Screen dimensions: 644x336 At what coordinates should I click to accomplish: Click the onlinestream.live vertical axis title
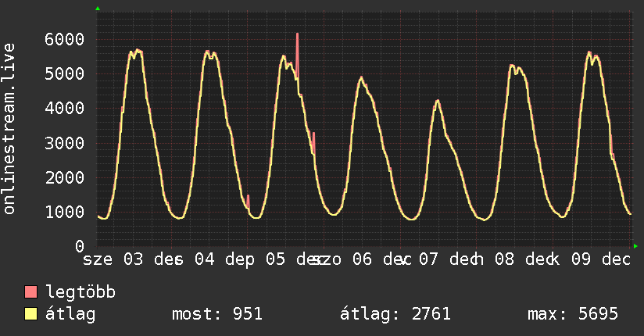pos(9,129)
